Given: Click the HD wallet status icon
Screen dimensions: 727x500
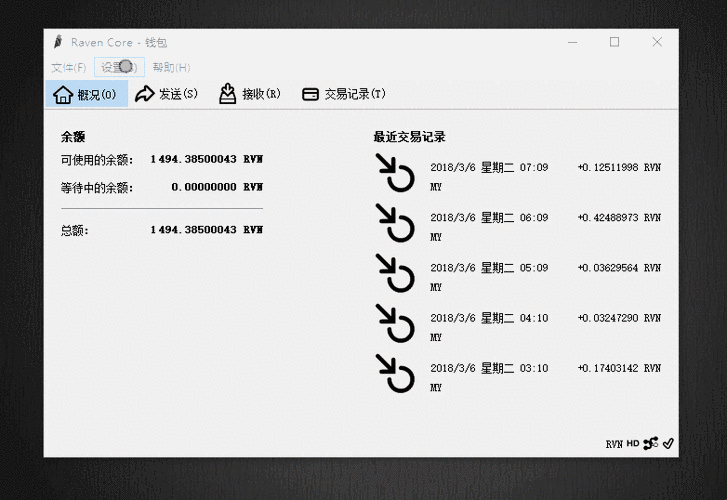Looking at the screenshot, I should 633,443.
